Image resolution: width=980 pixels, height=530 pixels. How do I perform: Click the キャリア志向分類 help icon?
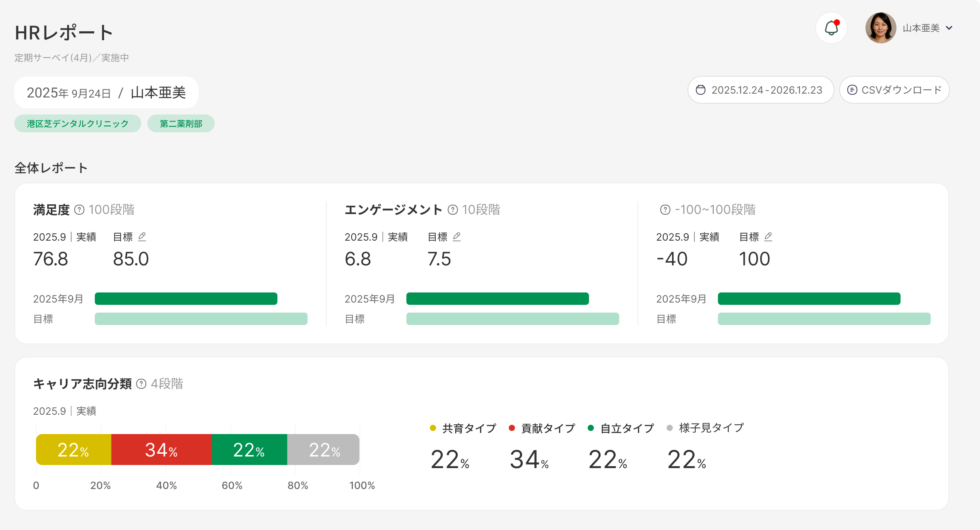141,384
